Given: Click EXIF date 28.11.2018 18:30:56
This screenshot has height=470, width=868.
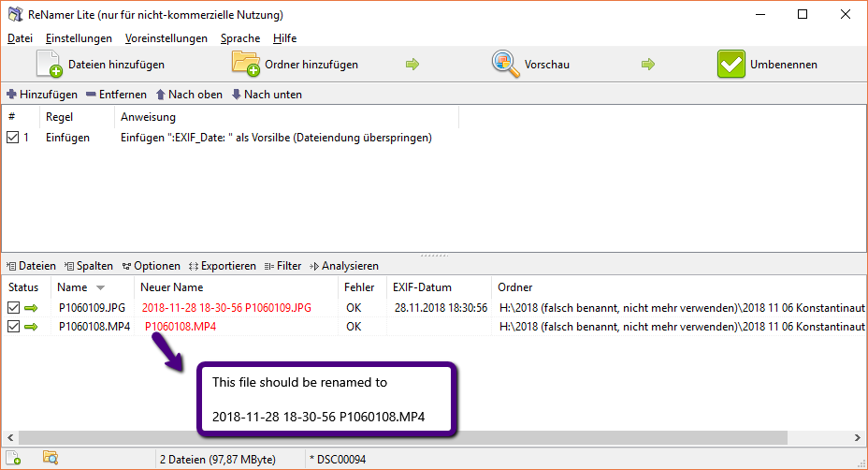Looking at the screenshot, I should (x=441, y=308).
